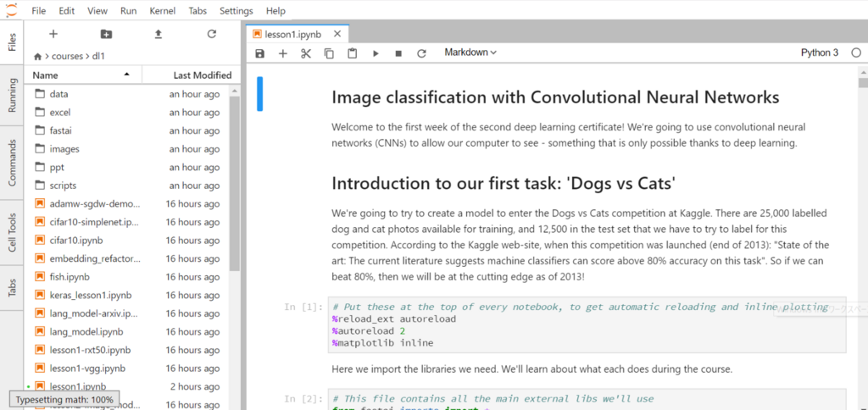Viewport: 868px width, 410px height.
Task: Save the notebook using the disk icon
Action: (x=259, y=53)
